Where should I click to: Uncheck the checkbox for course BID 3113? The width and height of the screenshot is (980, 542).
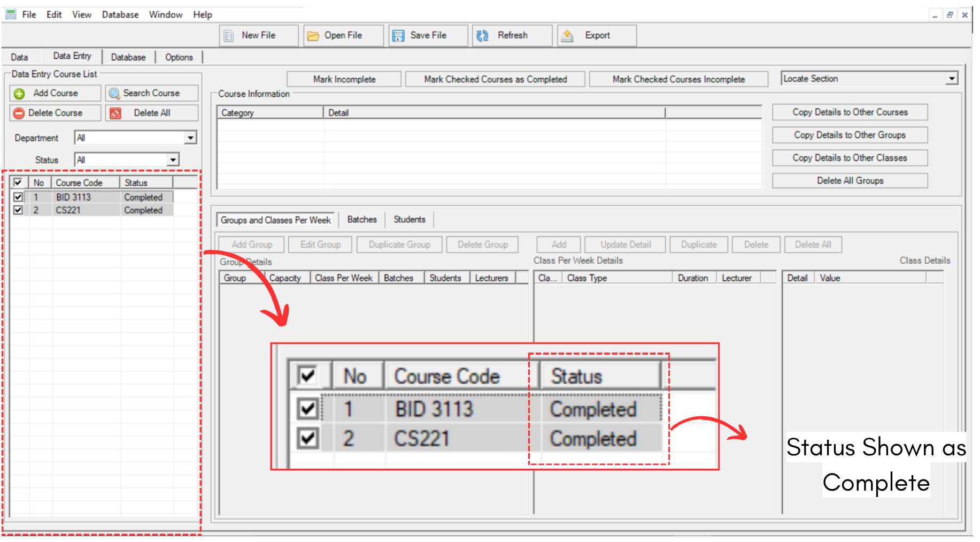(18, 197)
